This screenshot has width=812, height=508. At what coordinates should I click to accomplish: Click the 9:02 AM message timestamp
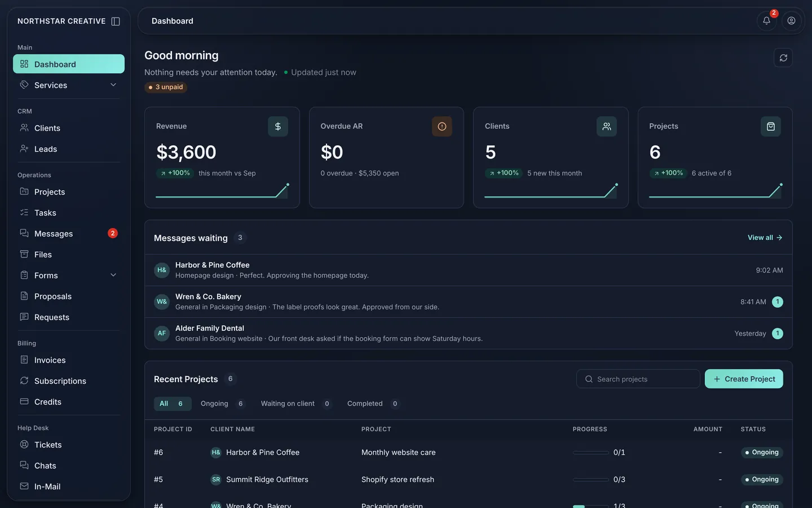769,270
